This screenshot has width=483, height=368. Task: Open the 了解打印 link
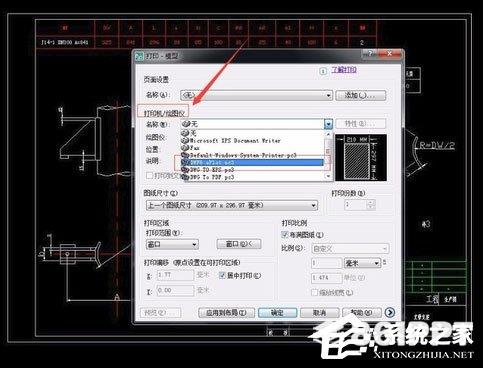click(x=344, y=70)
